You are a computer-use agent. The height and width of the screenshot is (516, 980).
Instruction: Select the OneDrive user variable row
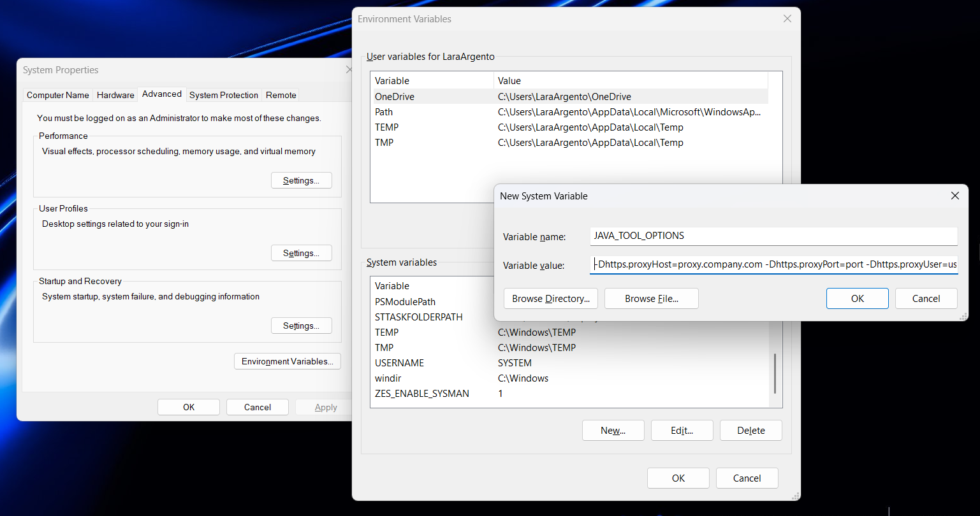[x=569, y=97]
